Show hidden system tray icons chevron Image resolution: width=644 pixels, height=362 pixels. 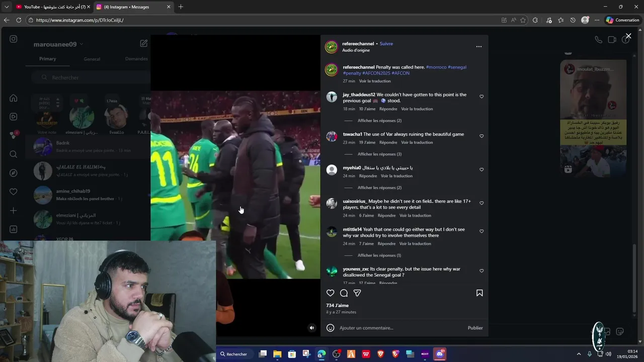point(579,354)
